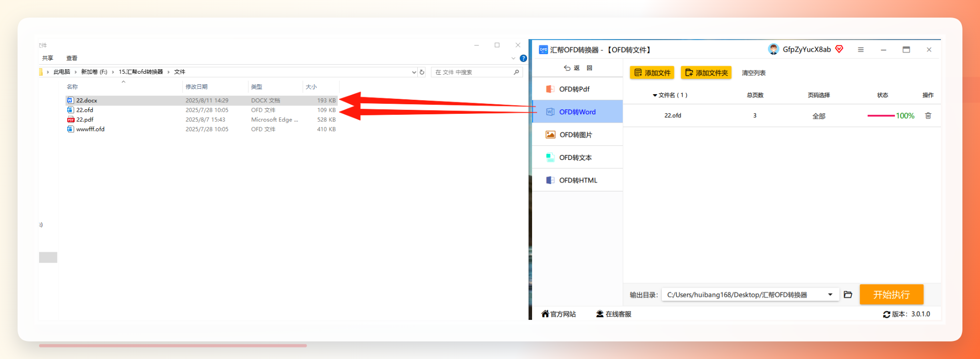This screenshot has height=359, width=980.
Task: Click the 100% progress bar for 22.ofd
Action: pyautogui.click(x=881, y=116)
